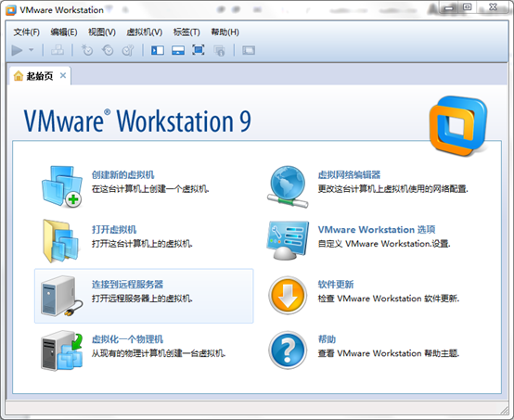Minimize the VMware Workstation window
Viewport: 514px width, 420px height.
pos(449,7)
